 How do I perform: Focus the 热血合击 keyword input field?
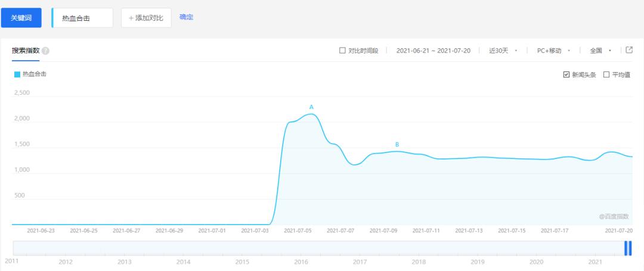[x=82, y=18]
